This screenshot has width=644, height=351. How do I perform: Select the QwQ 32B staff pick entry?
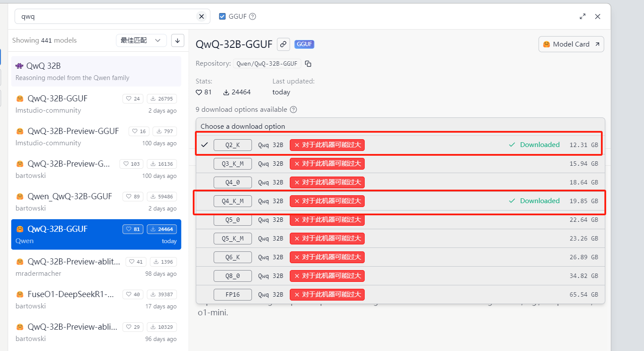(96, 71)
